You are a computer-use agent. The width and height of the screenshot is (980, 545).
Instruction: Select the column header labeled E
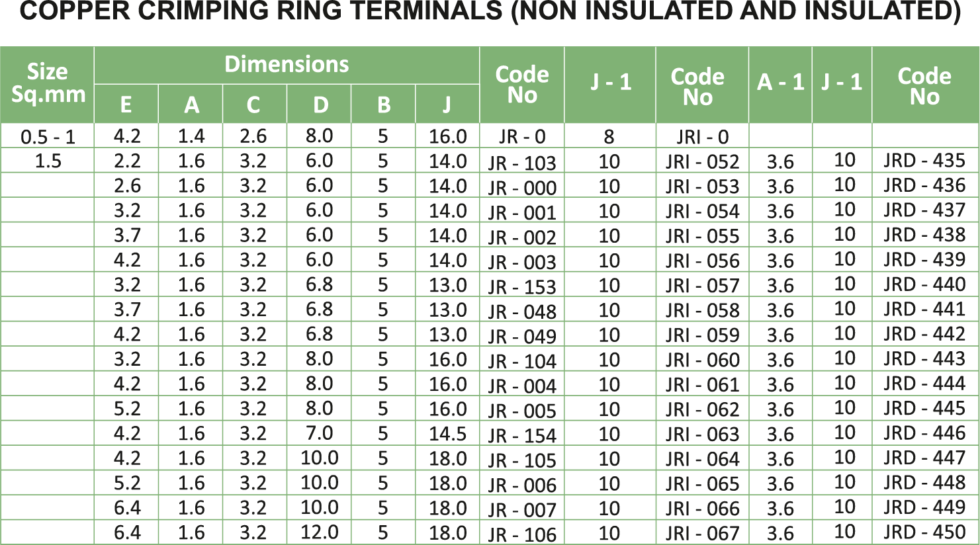(x=126, y=105)
